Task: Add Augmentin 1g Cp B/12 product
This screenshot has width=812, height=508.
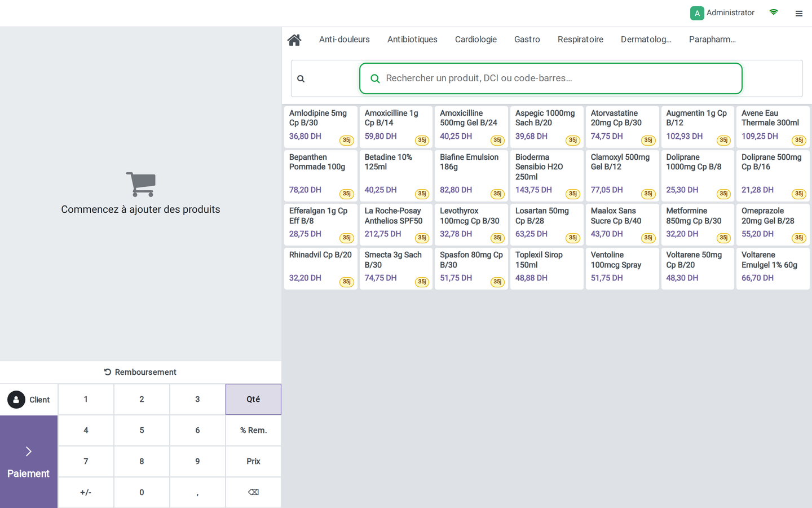Action: pos(698,127)
